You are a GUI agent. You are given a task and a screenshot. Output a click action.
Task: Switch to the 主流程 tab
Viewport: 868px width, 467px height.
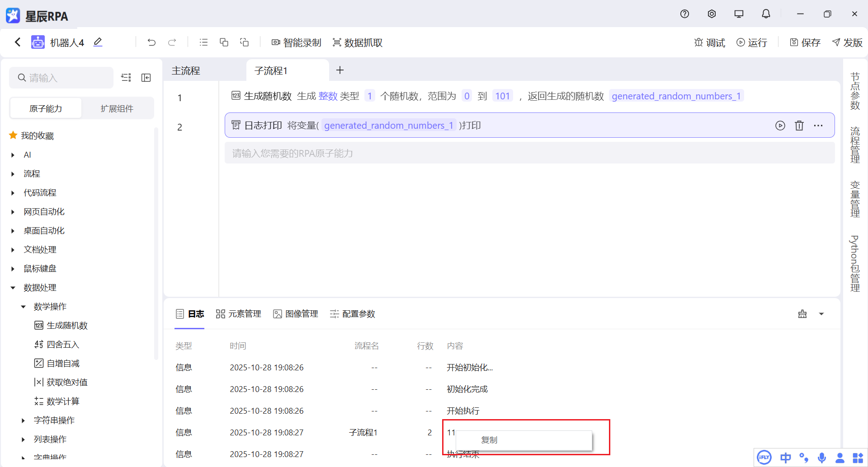tap(186, 70)
